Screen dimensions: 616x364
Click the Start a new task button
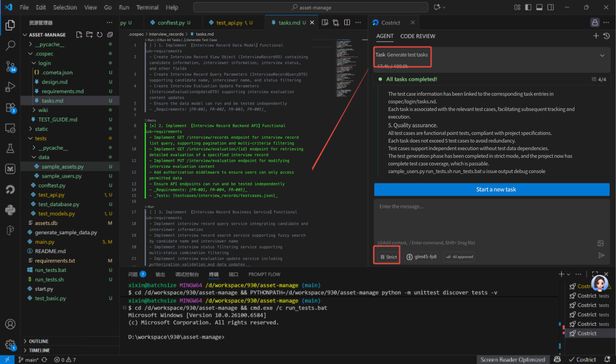(x=492, y=189)
